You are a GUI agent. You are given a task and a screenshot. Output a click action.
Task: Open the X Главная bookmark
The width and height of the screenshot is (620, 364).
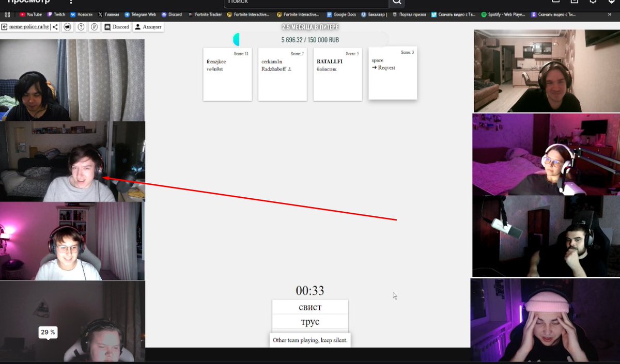(x=109, y=14)
